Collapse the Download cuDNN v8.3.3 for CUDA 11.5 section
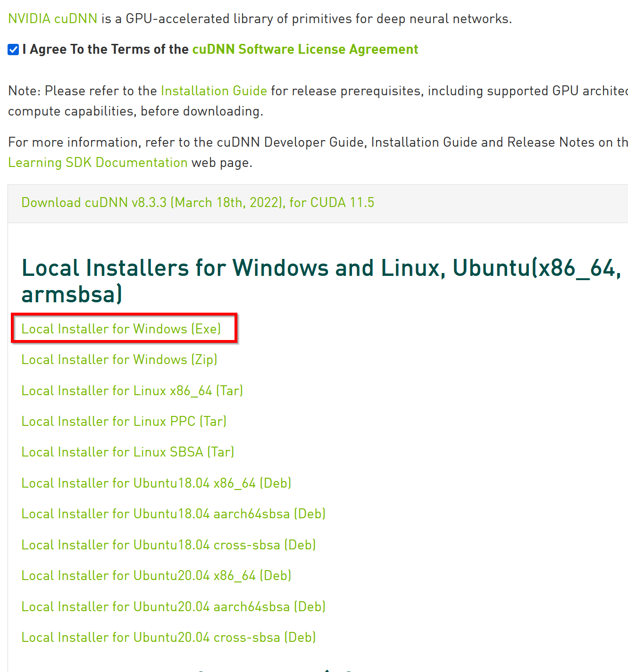The image size is (628, 672). (198, 203)
